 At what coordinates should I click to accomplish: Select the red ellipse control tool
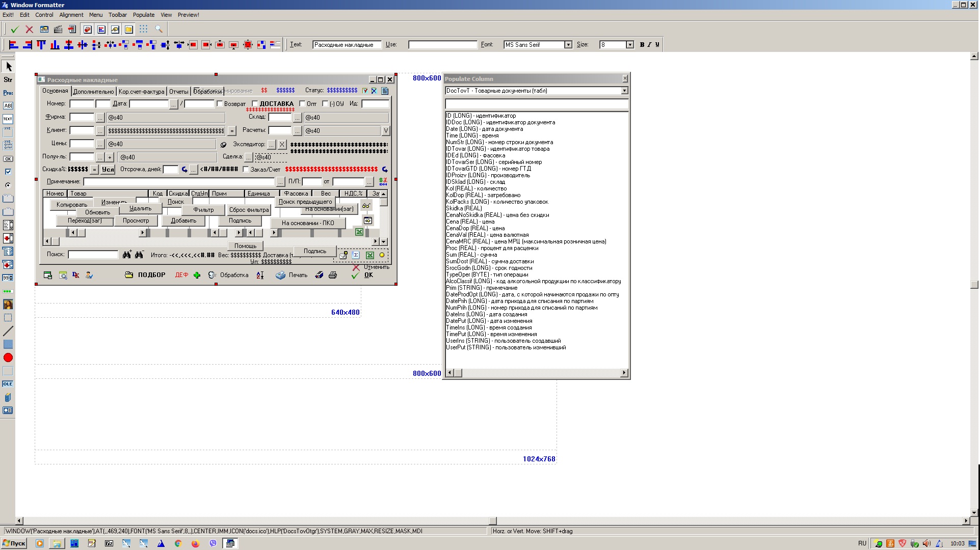click(x=8, y=358)
